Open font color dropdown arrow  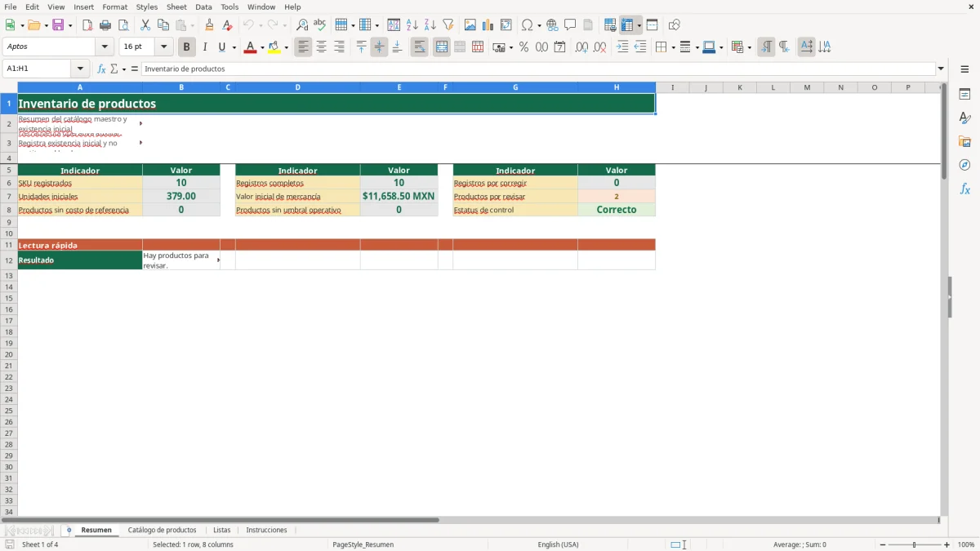pyautogui.click(x=261, y=47)
